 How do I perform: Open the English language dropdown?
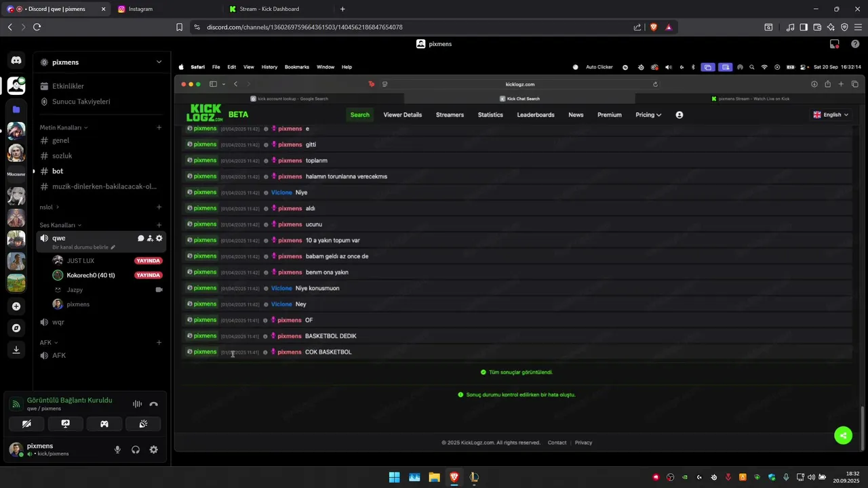click(x=831, y=115)
